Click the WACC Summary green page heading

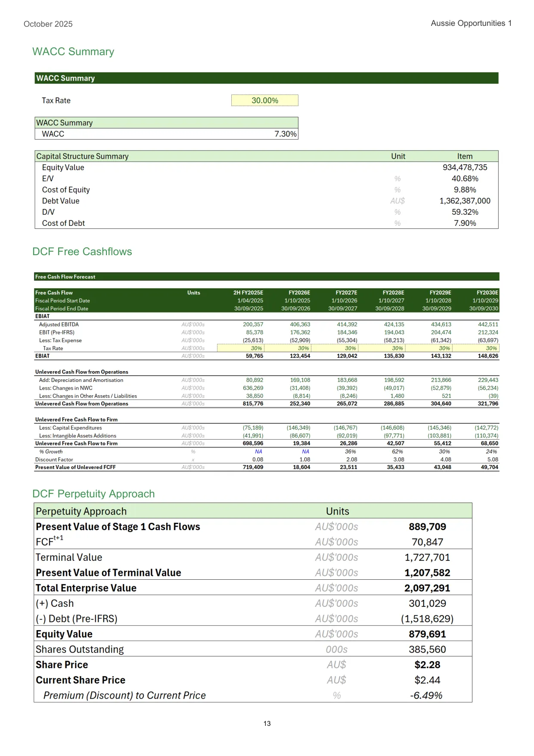pyautogui.click(x=73, y=52)
